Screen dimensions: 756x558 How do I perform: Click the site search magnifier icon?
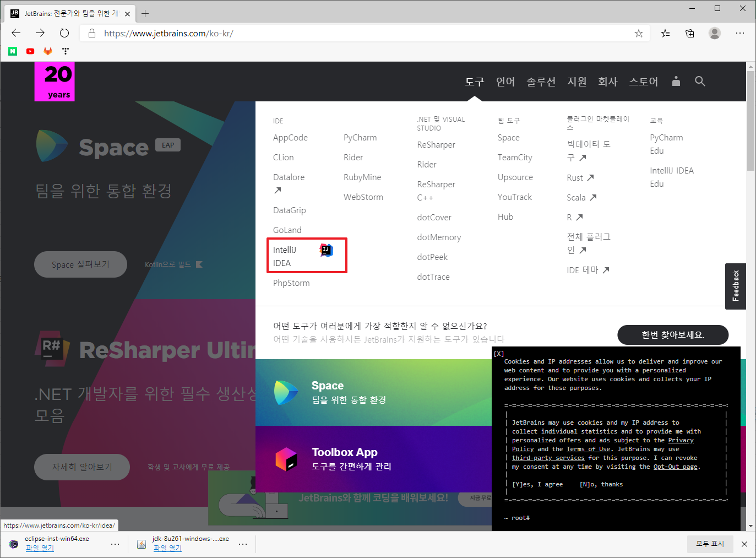[700, 81]
